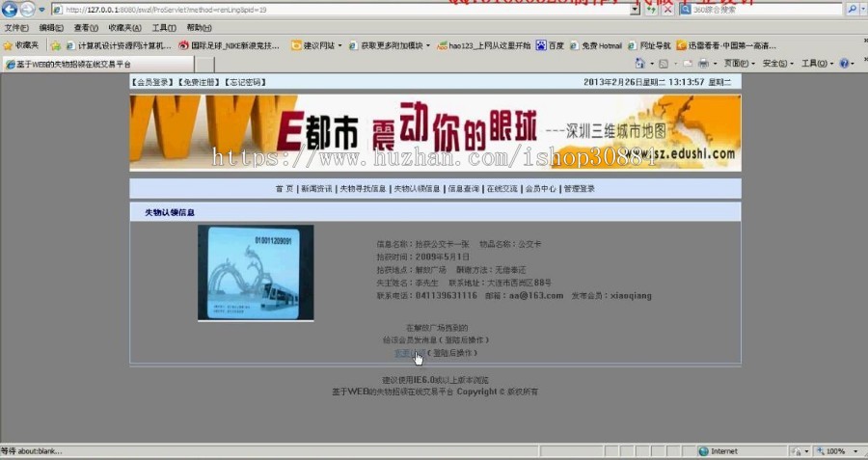Open the 迅雷看看 bookmark
868x460 pixels.
click(726, 45)
